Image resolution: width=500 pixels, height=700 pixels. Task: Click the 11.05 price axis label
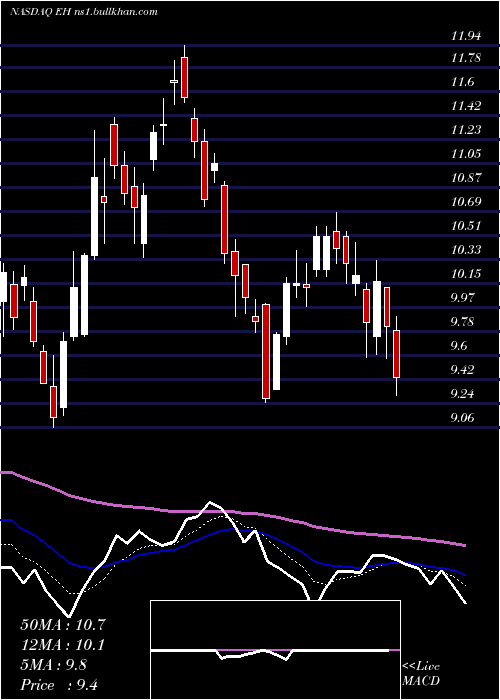[466, 154]
